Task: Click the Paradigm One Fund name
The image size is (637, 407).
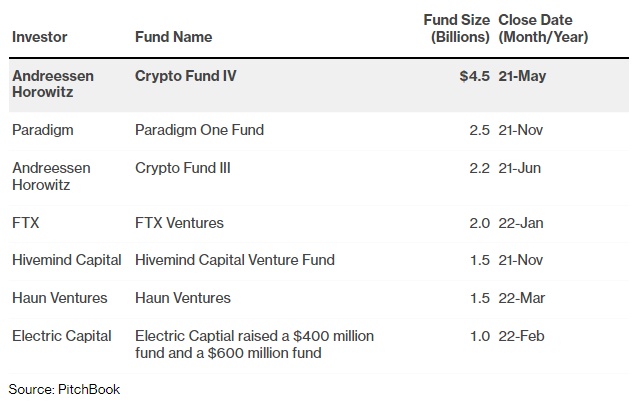Action: point(199,130)
